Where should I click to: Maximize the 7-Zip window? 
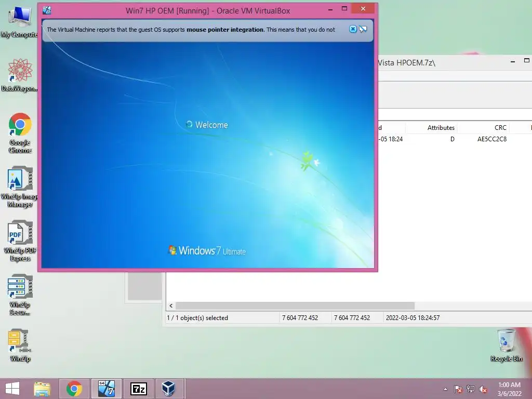point(527,61)
